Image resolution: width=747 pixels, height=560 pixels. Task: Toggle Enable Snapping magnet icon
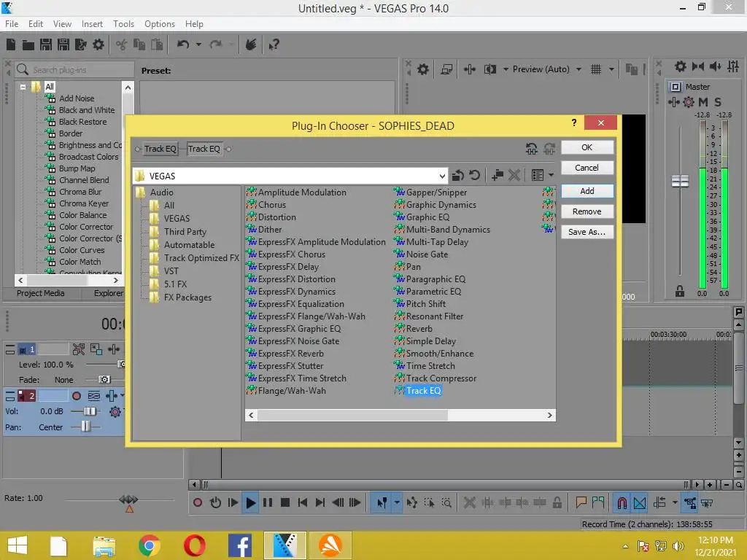click(622, 502)
